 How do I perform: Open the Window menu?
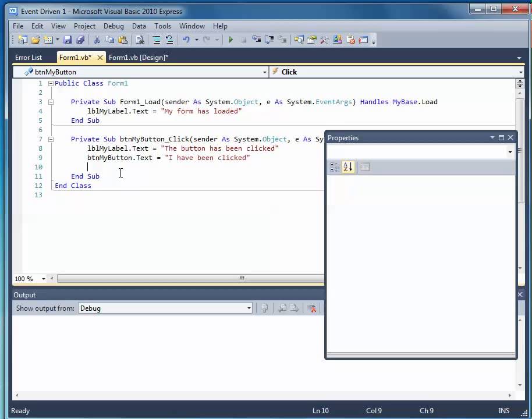[x=191, y=26]
